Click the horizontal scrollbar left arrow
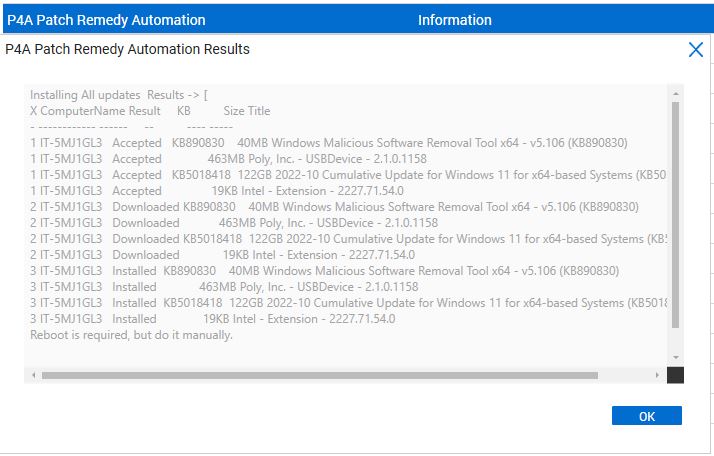The width and height of the screenshot is (714, 456). 33,375
